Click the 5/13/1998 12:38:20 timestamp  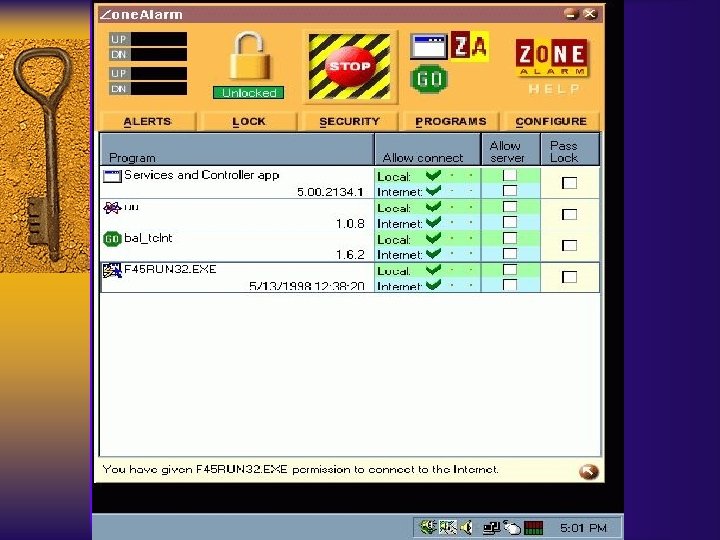pos(307,286)
